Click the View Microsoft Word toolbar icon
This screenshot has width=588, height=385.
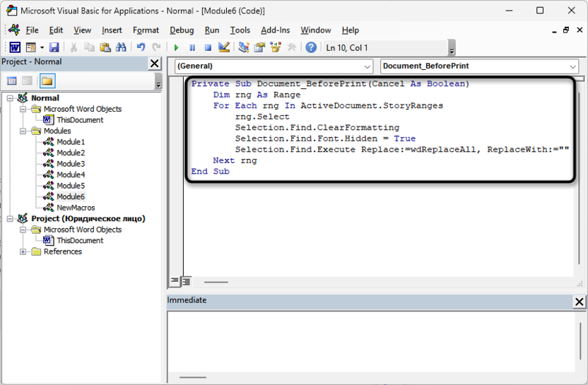click(14, 47)
